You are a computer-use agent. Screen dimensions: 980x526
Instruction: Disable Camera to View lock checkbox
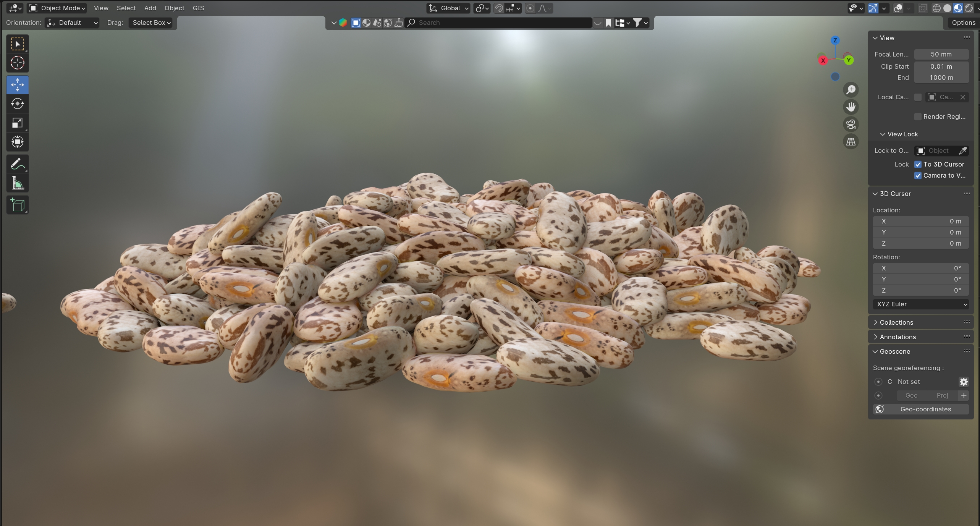[918, 175]
